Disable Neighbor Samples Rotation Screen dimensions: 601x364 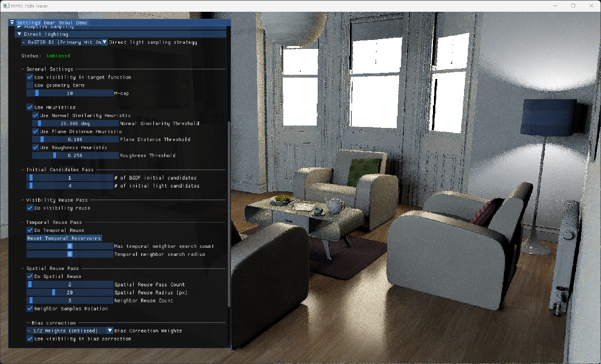point(30,309)
